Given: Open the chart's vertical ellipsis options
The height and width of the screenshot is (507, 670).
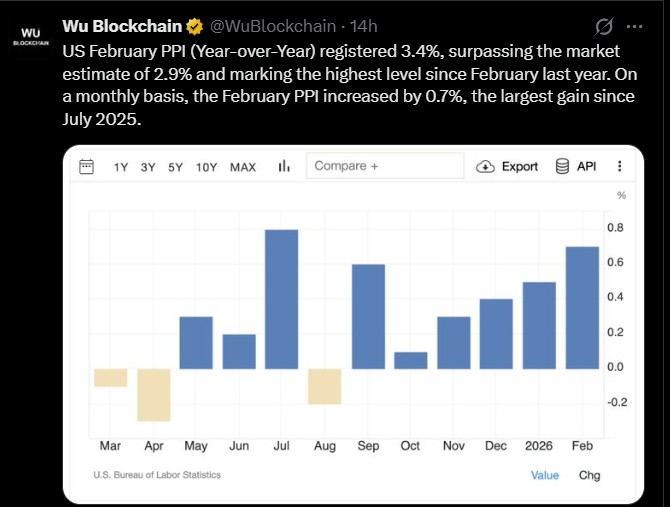Looking at the screenshot, I should point(621,166).
